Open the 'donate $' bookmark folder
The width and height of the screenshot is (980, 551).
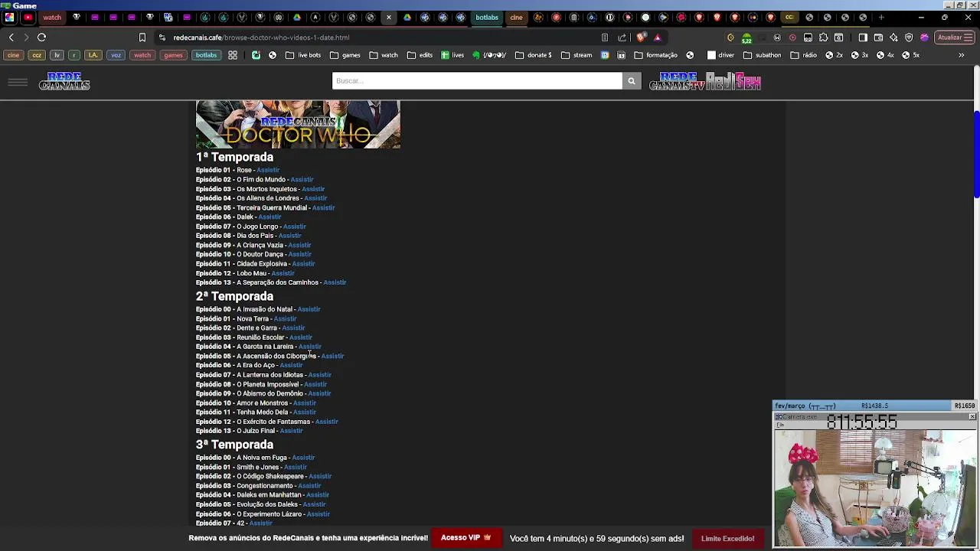coord(534,55)
